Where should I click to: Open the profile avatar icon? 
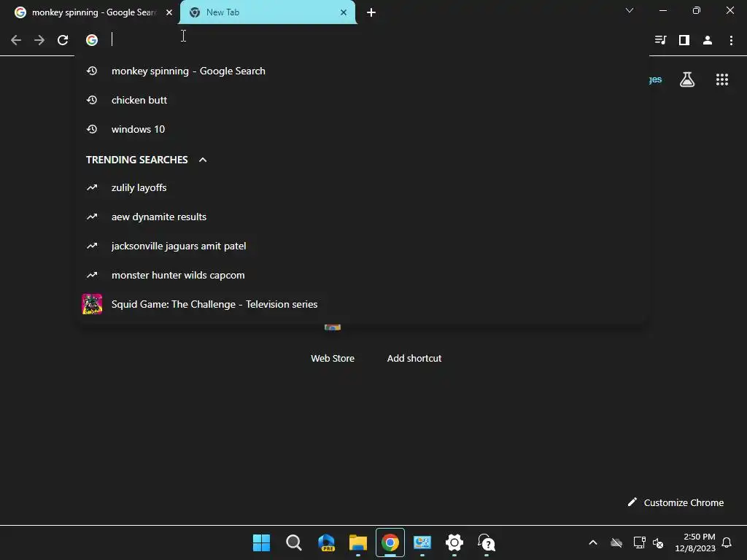[x=708, y=40]
